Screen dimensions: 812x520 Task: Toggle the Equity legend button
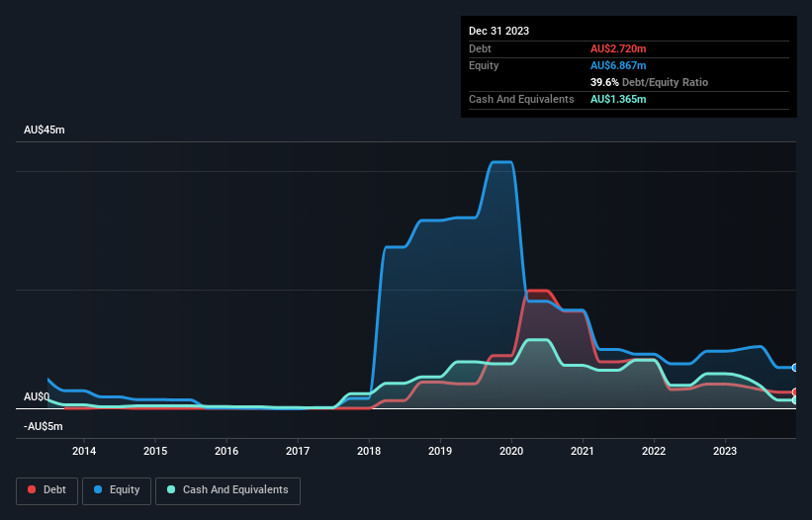pyautogui.click(x=117, y=490)
